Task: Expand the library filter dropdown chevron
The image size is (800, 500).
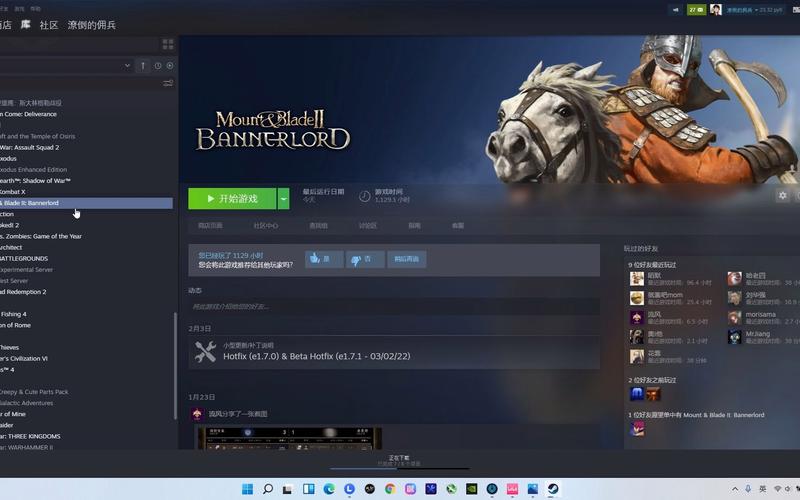Action: click(x=127, y=65)
